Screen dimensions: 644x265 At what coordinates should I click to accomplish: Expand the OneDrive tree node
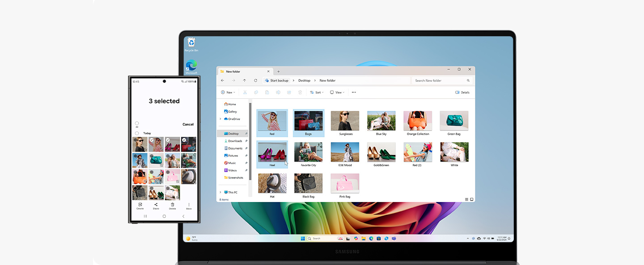pos(220,119)
